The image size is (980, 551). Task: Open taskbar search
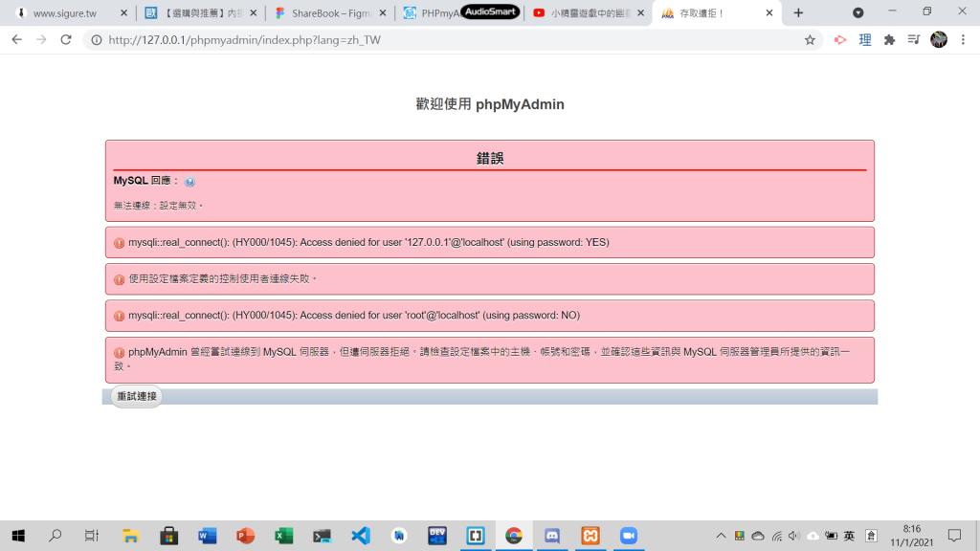[x=55, y=536]
